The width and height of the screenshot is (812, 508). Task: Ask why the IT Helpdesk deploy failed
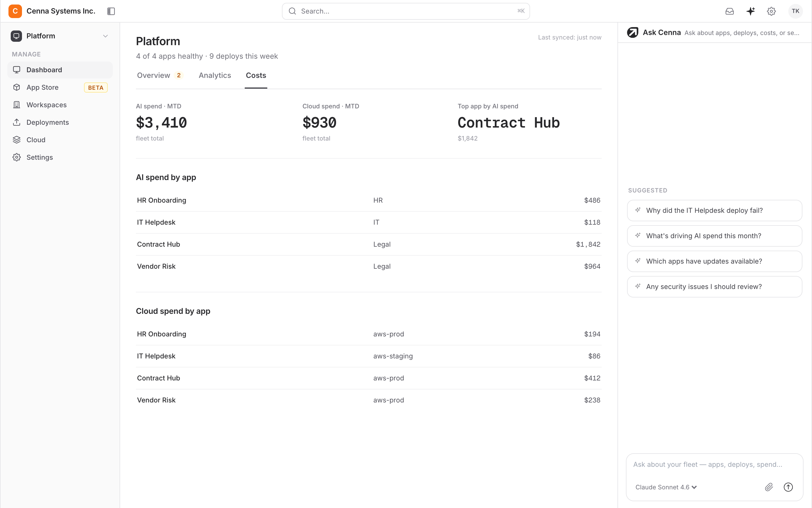coord(714,210)
